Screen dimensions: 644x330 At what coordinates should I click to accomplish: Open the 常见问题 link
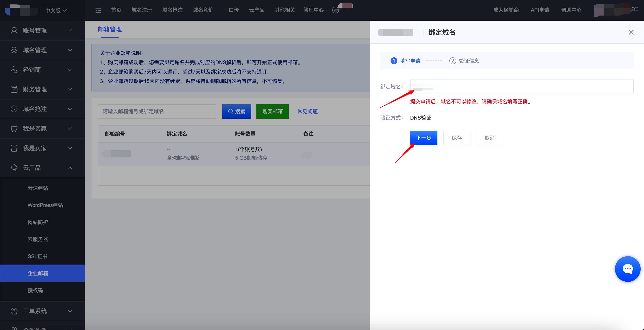coord(307,111)
